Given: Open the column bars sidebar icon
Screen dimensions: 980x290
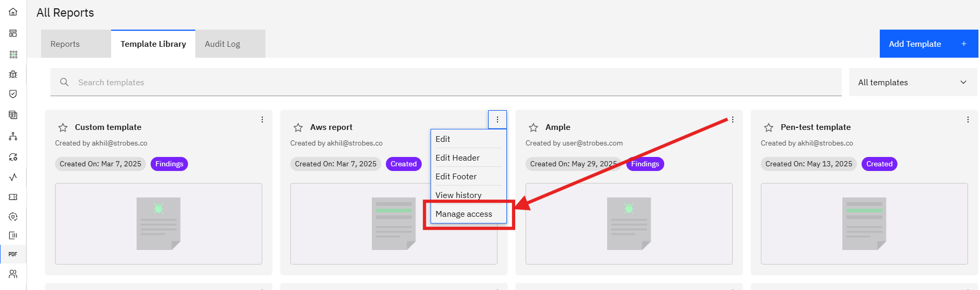Looking at the screenshot, I should pos(13,235).
